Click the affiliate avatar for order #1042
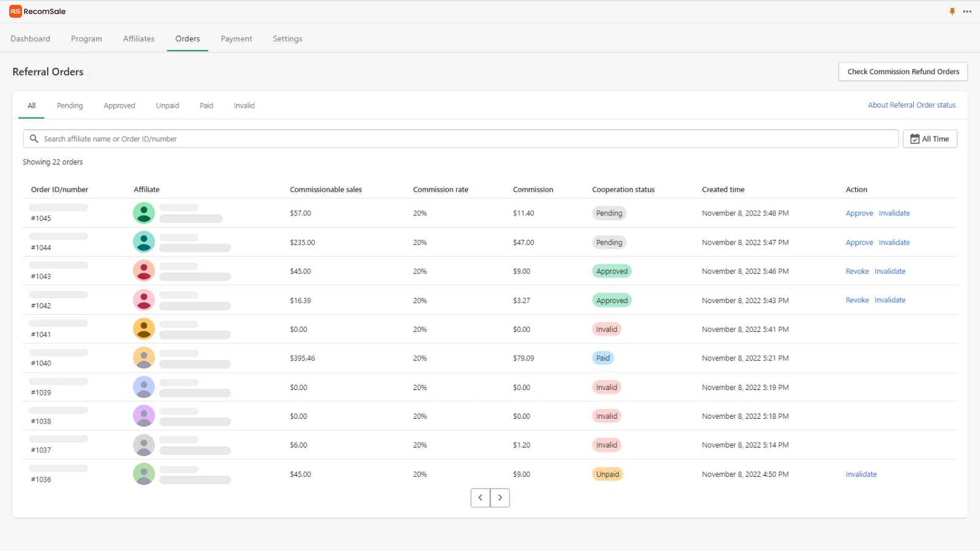980x551 pixels. coord(144,300)
